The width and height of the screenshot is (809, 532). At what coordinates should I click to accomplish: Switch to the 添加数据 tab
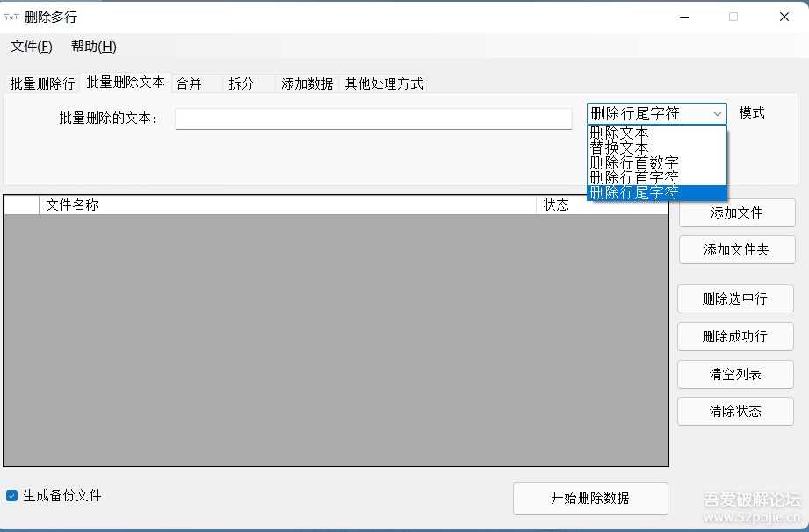[307, 82]
